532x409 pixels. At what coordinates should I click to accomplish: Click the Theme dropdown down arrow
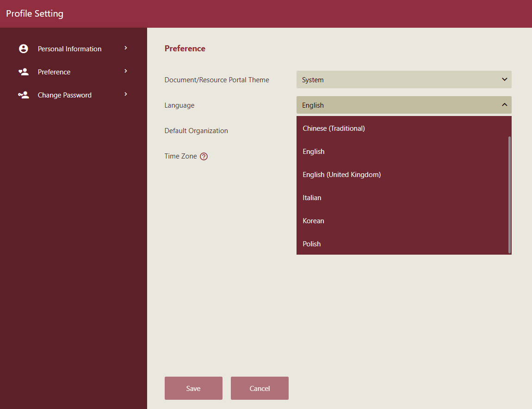point(504,79)
